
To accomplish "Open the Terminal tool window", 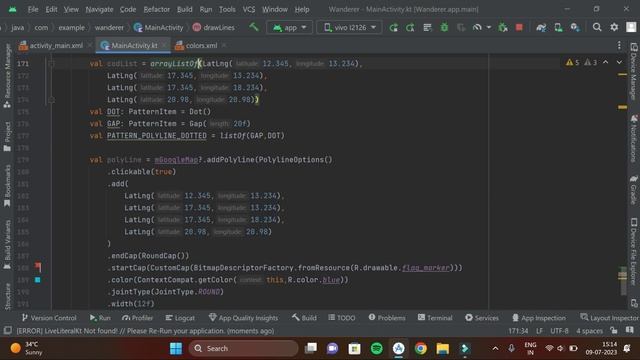I will (435, 318).
